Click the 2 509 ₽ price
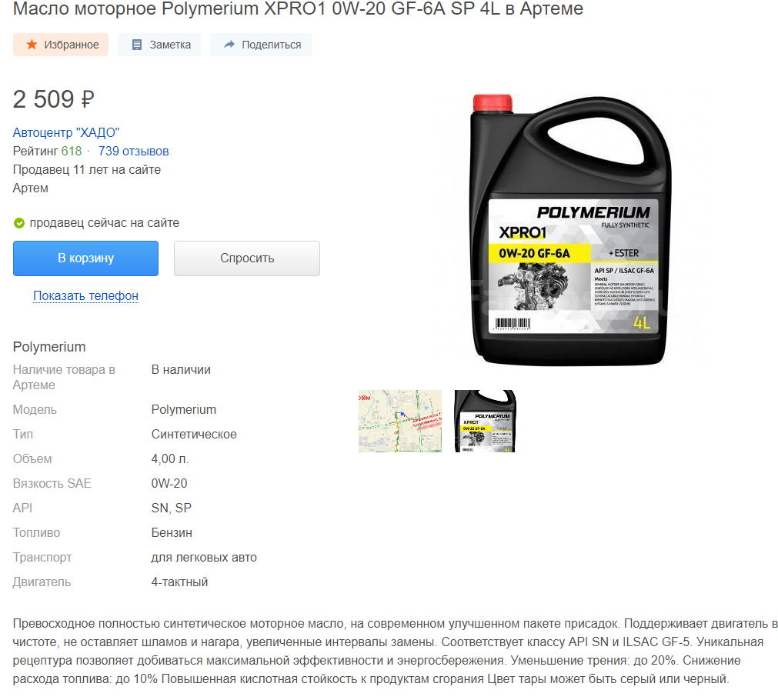 pyautogui.click(x=54, y=99)
